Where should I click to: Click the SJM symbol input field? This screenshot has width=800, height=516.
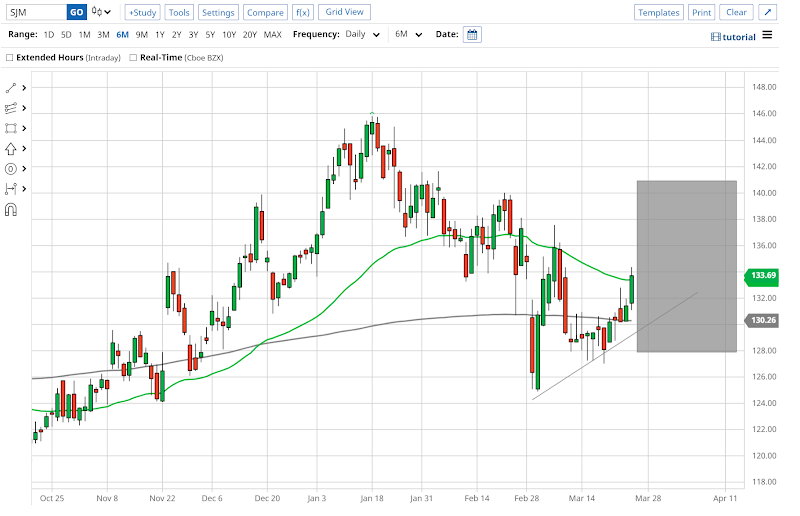coord(35,13)
